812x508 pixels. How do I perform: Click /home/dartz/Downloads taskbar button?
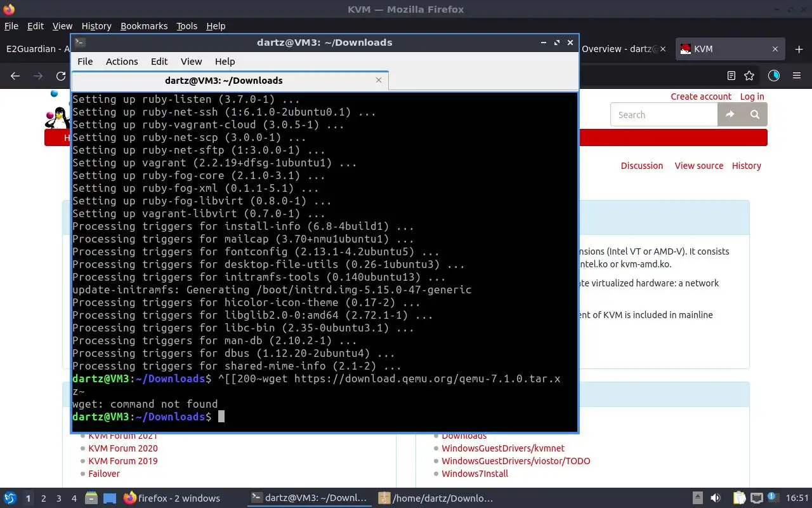click(x=436, y=498)
